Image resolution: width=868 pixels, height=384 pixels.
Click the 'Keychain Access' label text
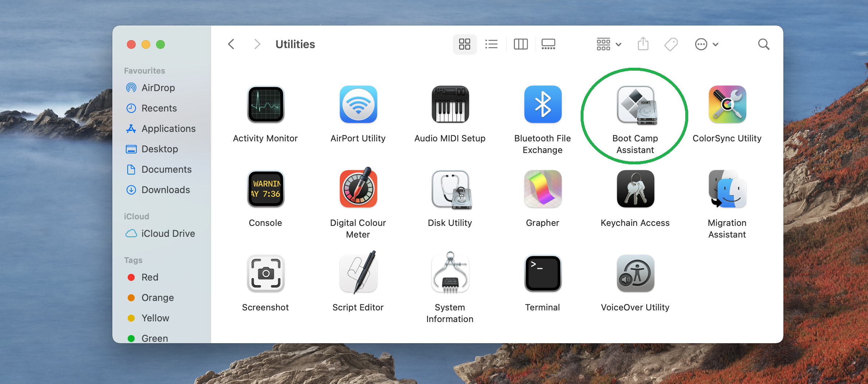click(x=635, y=223)
